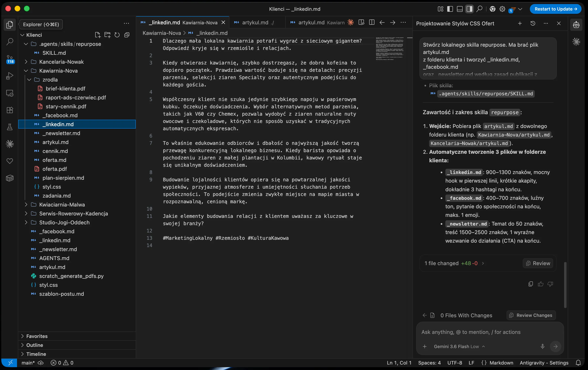Open explorer views more actions menu
Screen dimensions: 588x370
[126, 24]
